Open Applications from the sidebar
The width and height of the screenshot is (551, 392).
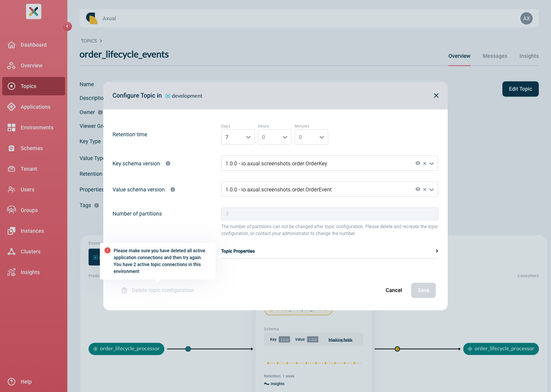[x=34, y=107]
